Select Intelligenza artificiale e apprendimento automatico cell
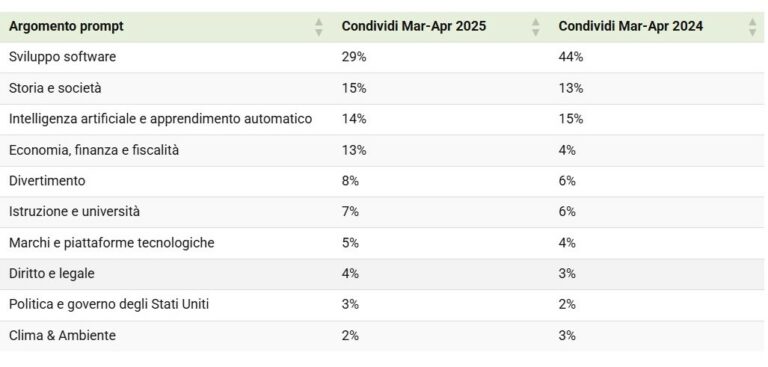 (x=160, y=119)
